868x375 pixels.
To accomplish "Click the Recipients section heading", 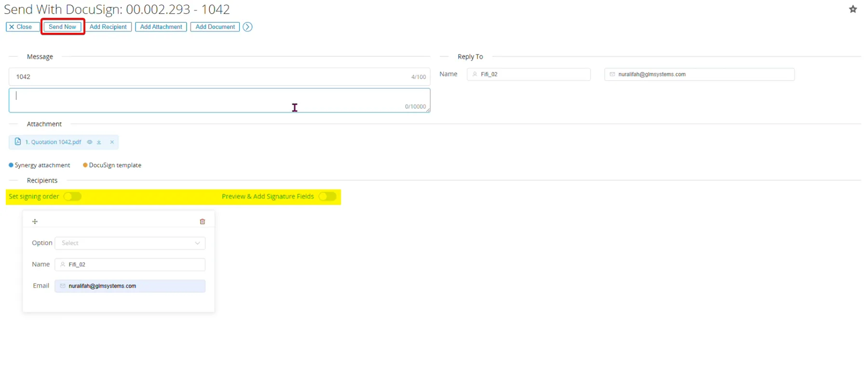I will tap(42, 180).
